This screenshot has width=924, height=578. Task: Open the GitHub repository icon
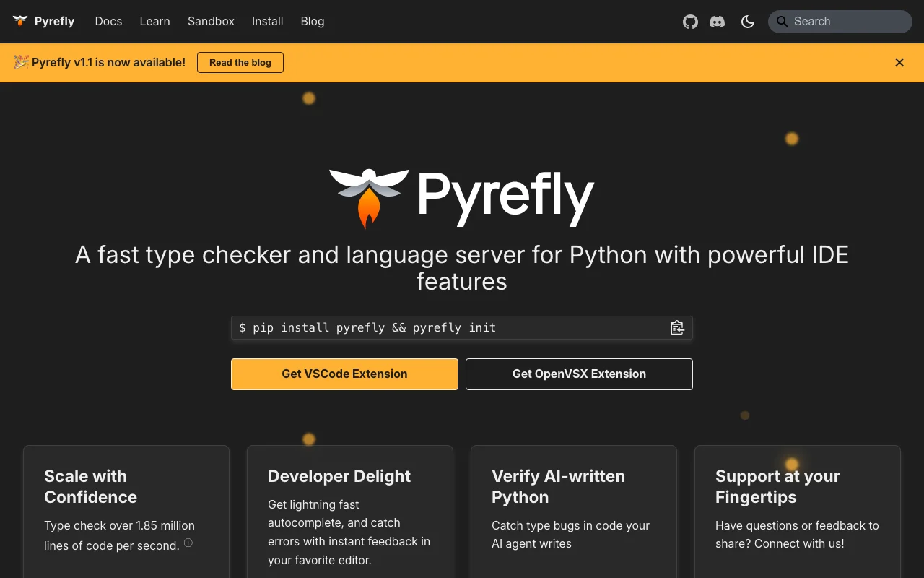tap(691, 22)
